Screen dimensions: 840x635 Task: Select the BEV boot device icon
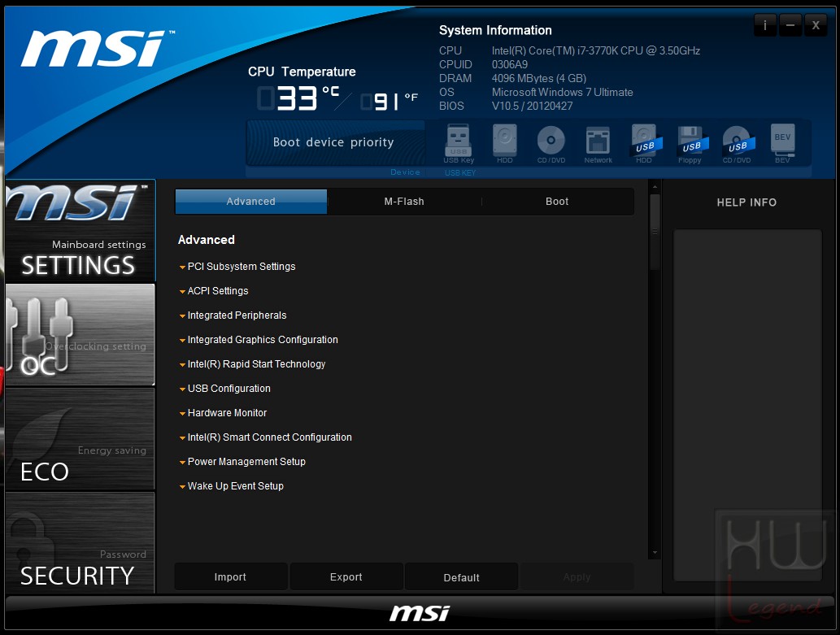point(782,144)
